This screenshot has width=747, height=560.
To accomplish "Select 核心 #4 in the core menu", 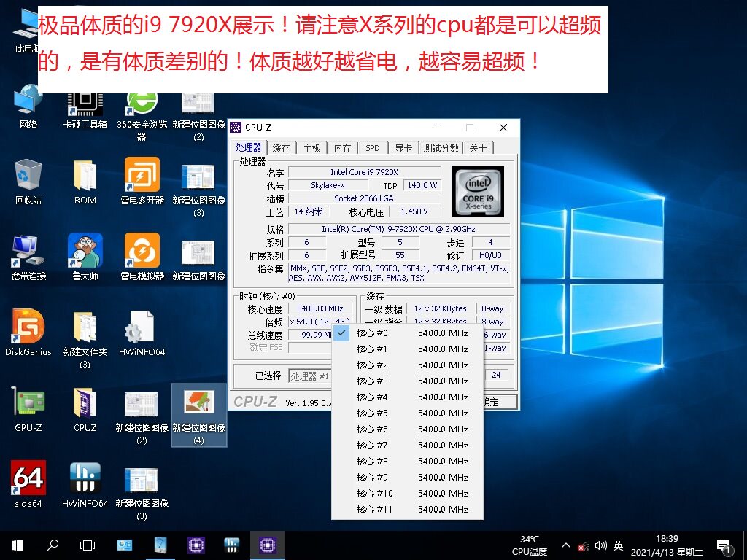I will pos(407,397).
